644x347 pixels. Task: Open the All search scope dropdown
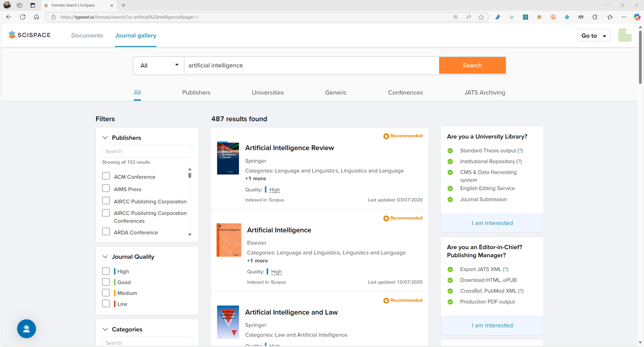(x=159, y=65)
